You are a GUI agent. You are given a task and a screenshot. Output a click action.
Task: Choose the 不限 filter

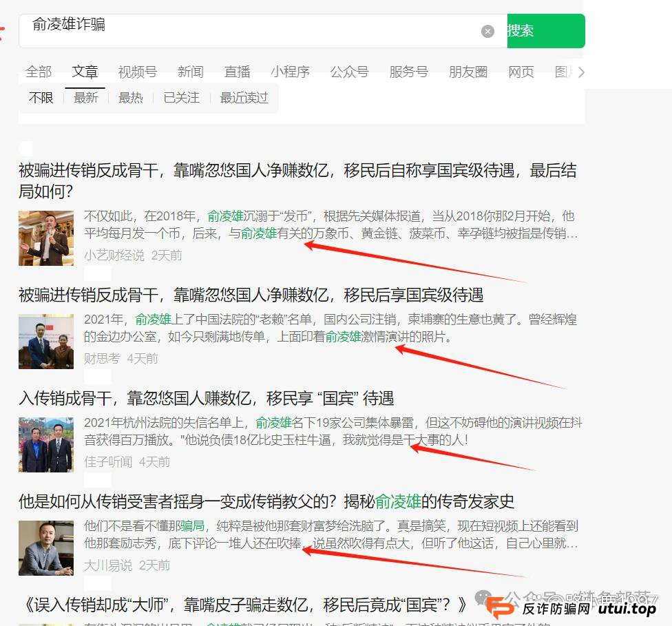point(41,98)
